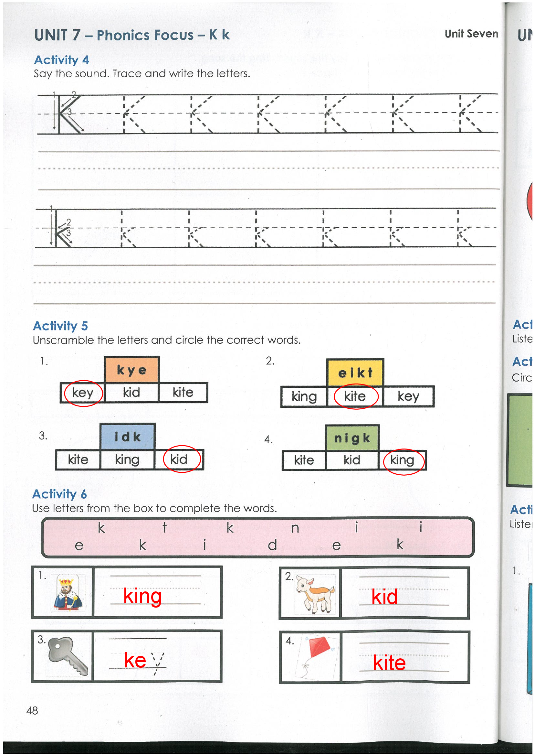Click the "Activity 5" heading

point(60,326)
